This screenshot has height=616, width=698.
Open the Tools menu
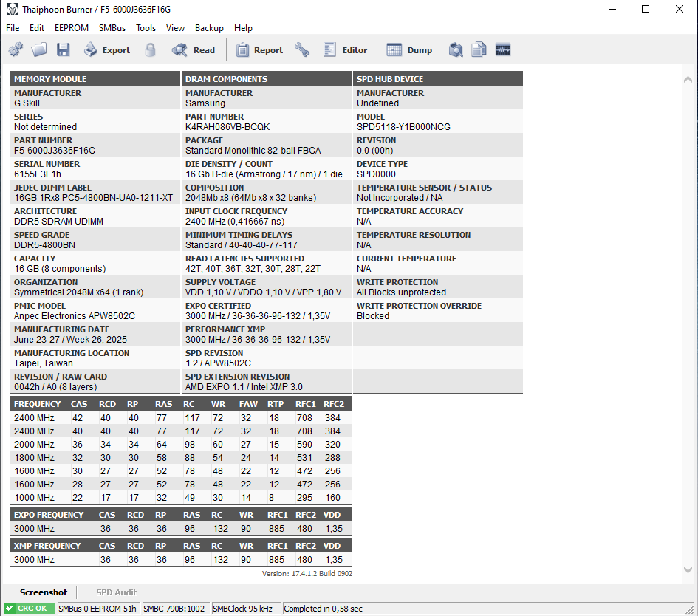pyautogui.click(x=146, y=28)
